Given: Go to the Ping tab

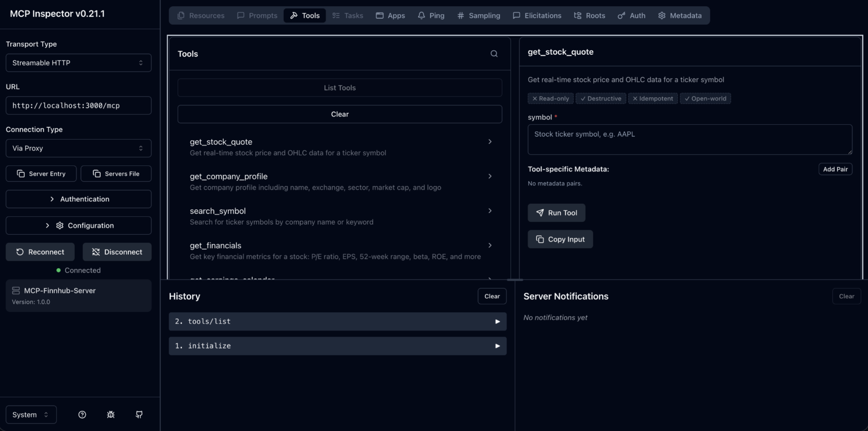Looking at the screenshot, I should point(431,16).
